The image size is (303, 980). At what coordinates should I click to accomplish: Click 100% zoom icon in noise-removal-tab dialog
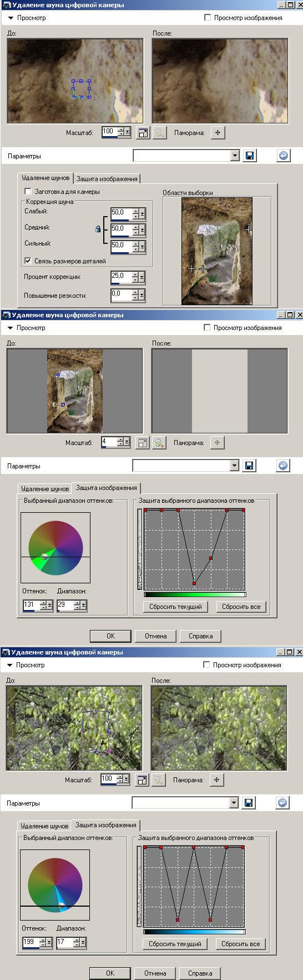tap(159, 133)
